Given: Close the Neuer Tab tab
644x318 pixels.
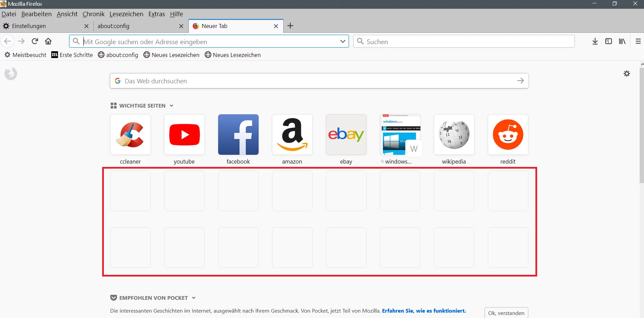Looking at the screenshot, I should click(276, 26).
